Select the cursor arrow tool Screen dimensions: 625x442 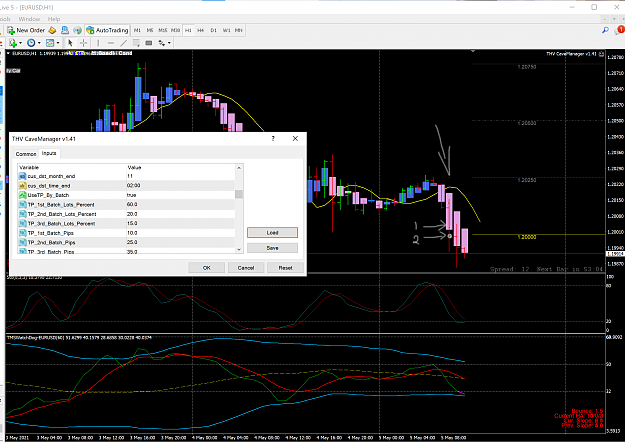[x=70, y=43]
